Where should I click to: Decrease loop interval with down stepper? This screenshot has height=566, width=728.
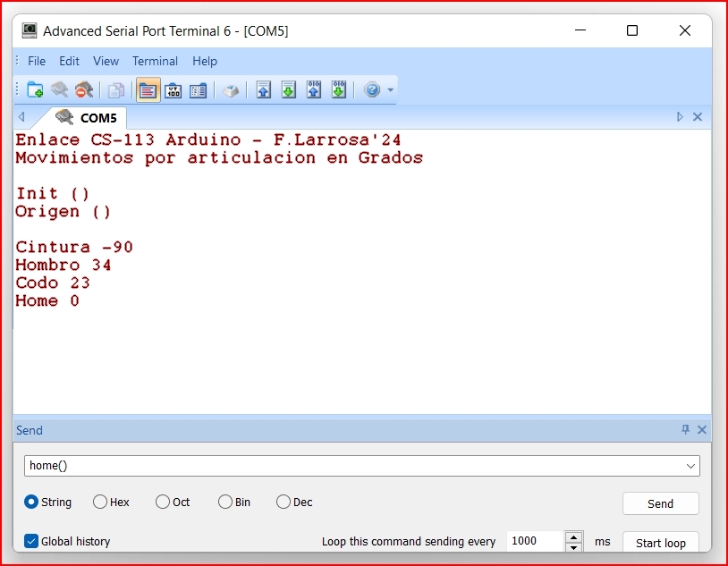click(x=574, y=547)
